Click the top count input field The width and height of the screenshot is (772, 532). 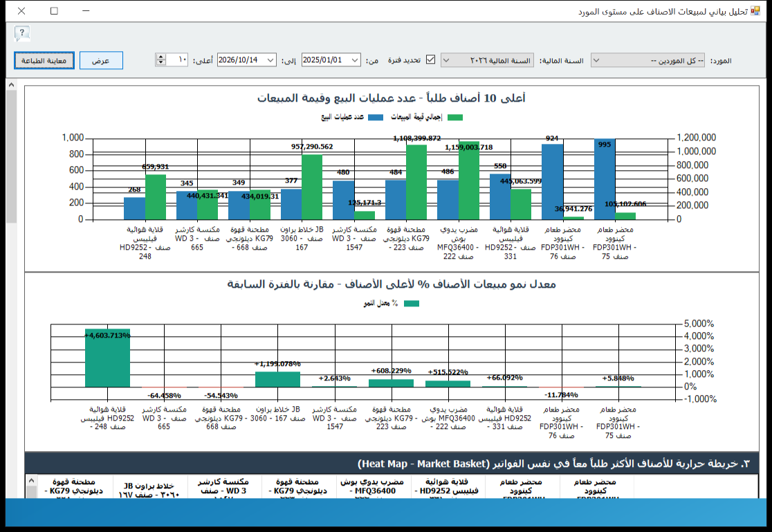(x=177, y=60)
